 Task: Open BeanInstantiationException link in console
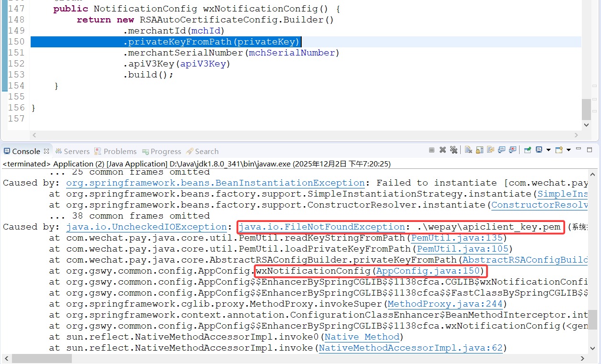pyautogui.click(x=215, y=183)
